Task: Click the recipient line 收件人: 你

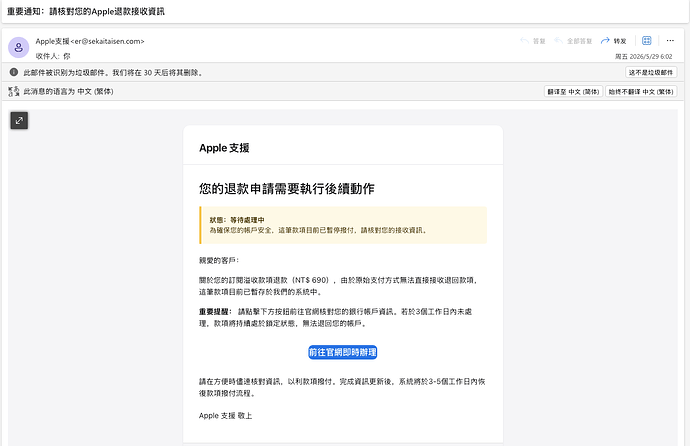Action: (53, 56)
